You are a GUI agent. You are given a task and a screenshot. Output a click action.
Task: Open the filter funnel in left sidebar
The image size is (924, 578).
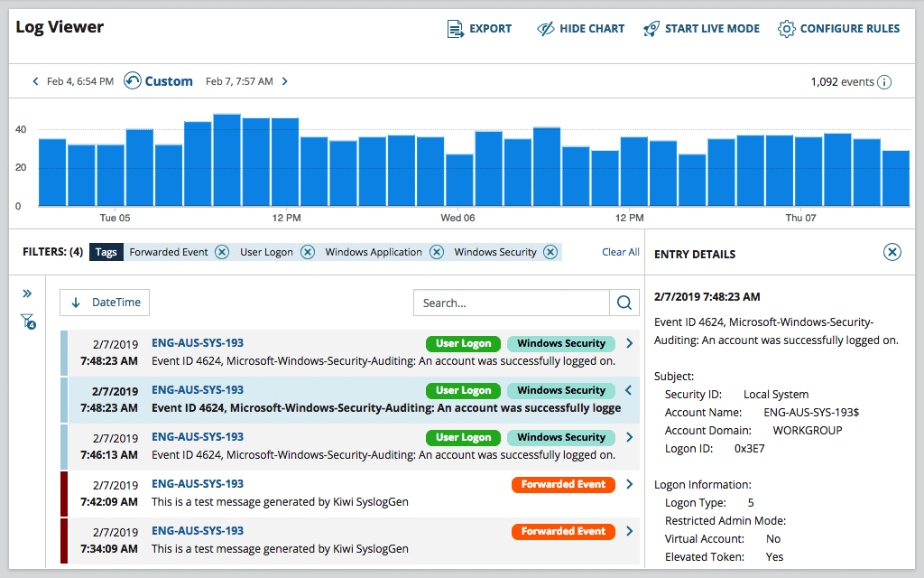tap(26, 321)
